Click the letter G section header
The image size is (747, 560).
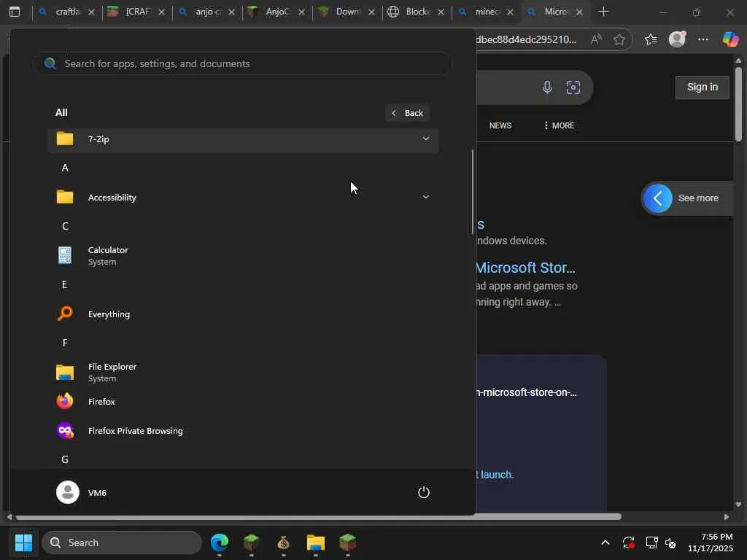click(x=65, y=459)
